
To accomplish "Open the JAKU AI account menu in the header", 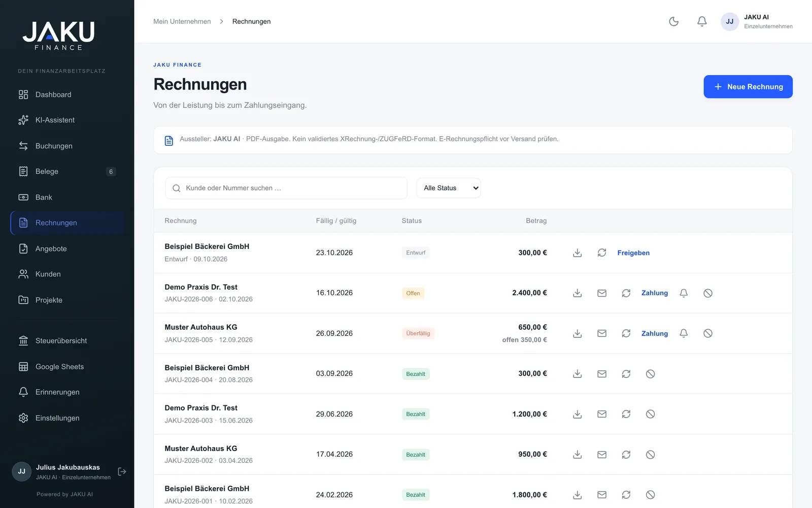I will click(x=757, y=21).
